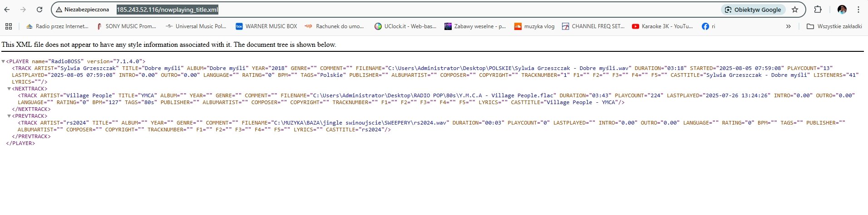868x215 pixels.
Task: Click the ARTIST="Village People" attribute
Action: point(78,95)
